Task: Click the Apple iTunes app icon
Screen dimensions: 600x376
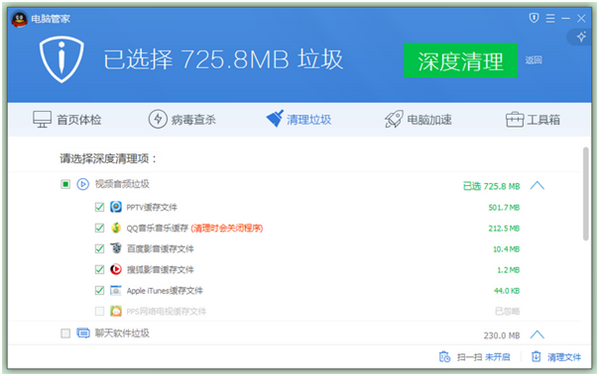Action: (x=116, y=290)
